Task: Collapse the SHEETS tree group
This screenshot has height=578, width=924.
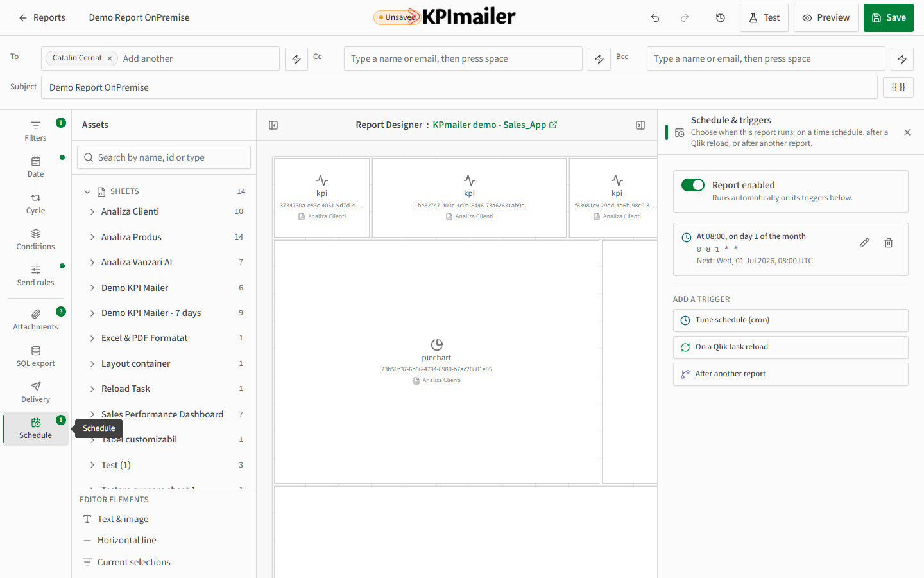Action: coord(87,191)
